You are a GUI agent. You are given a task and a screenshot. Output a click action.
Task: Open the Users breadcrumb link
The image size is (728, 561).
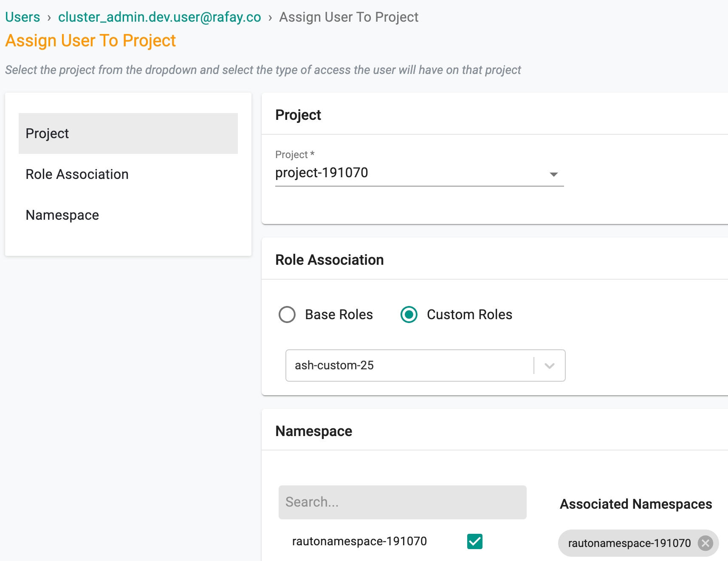[23, 17]
